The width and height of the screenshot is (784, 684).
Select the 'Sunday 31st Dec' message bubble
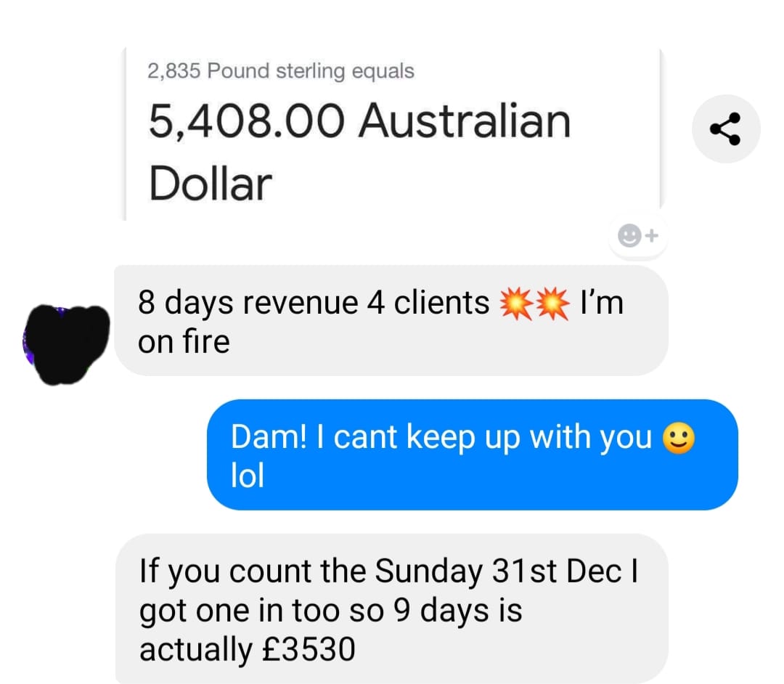(x=391, y=608)
